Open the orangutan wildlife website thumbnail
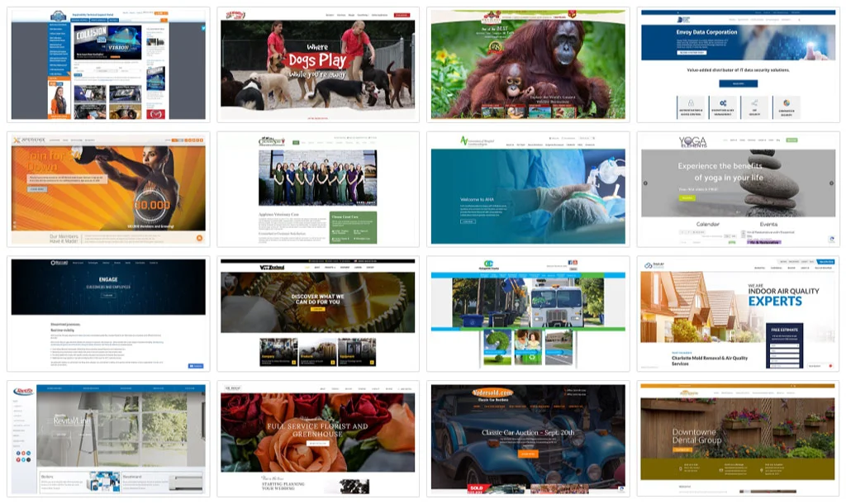Viewport: 846px width, 504px height. pos(528,64)
